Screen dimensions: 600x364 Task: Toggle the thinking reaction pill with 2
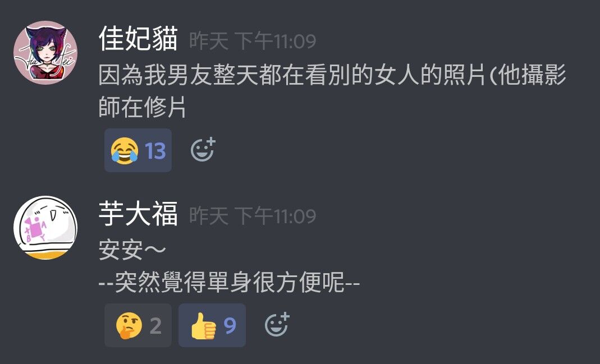tap(138, 325)
